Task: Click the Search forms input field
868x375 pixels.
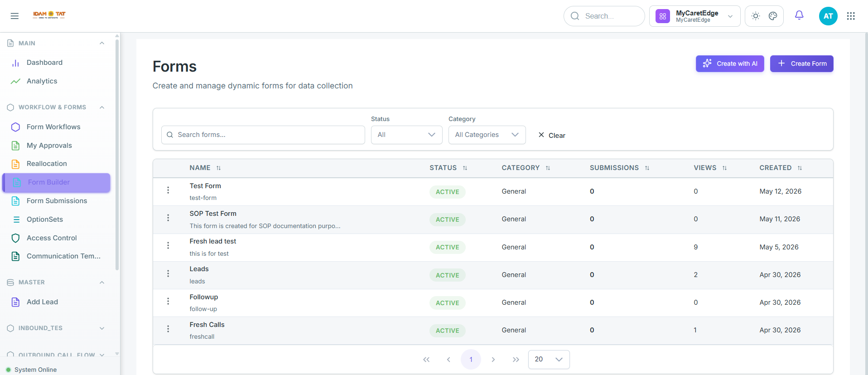Action: (263, 135)
